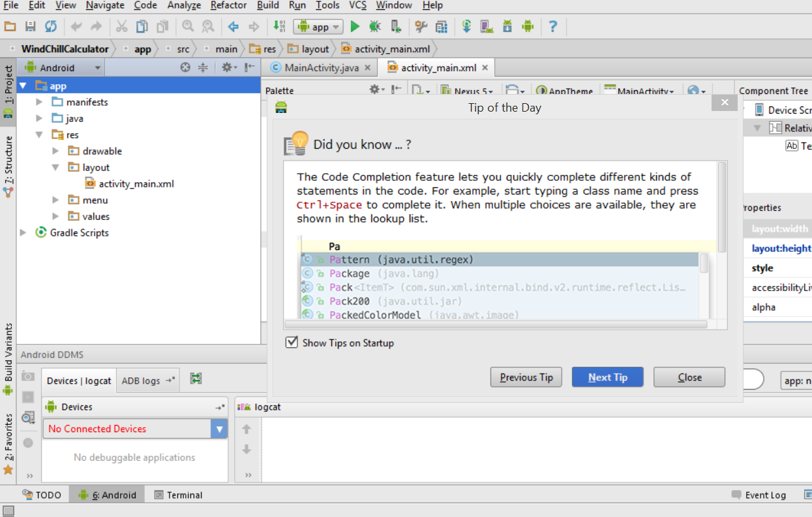
Task: Click the Next Tip button
Action: click(x=608, y=377)
